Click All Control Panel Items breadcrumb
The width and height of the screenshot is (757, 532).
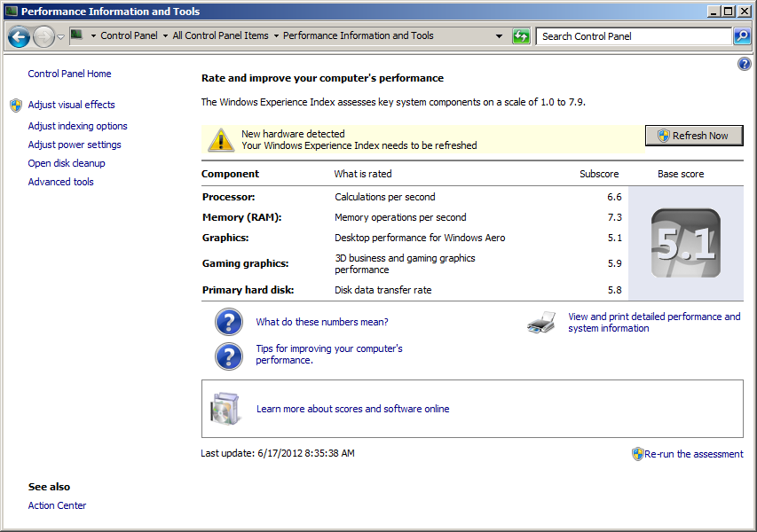click(x=221, y=35)
